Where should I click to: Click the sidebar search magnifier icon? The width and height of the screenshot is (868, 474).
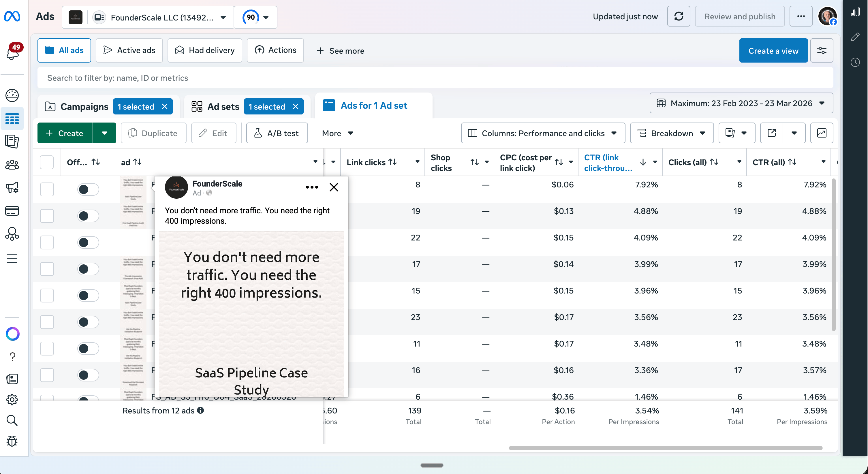click(12, 420)
